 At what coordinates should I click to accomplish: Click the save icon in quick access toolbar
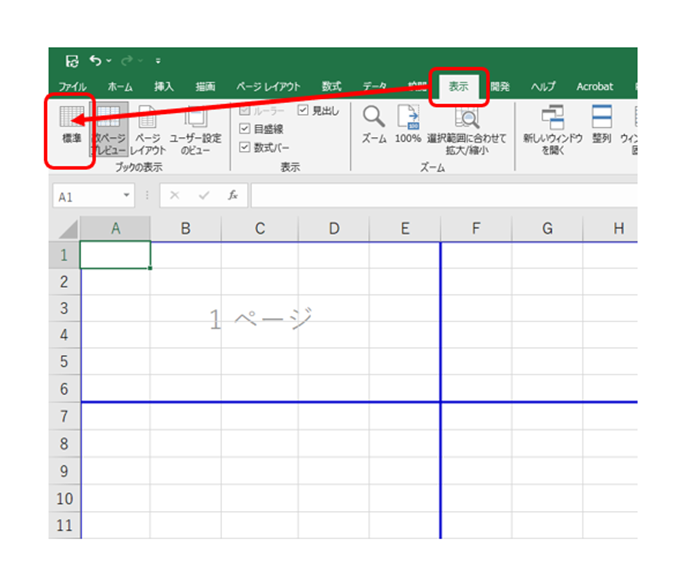pyautogui.click(x=72, y=60)
